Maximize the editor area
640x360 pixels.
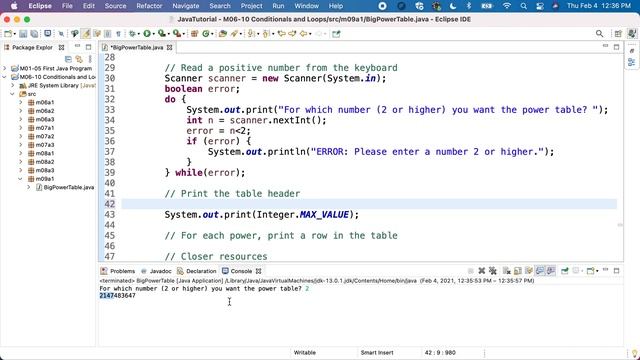pyautogui.click(x=616, y=47)
